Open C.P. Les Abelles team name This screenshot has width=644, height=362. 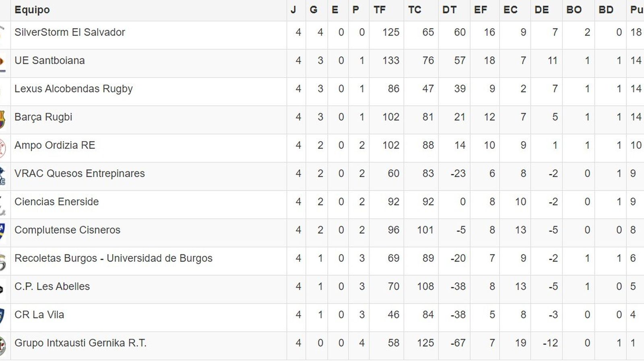(52, 286)
